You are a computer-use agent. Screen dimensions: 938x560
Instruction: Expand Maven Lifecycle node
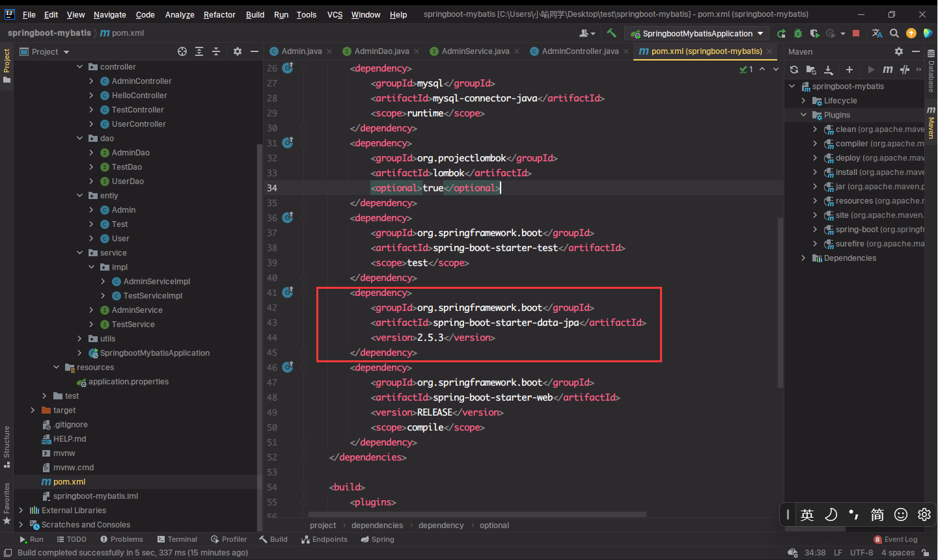click(x=803, y=100)
